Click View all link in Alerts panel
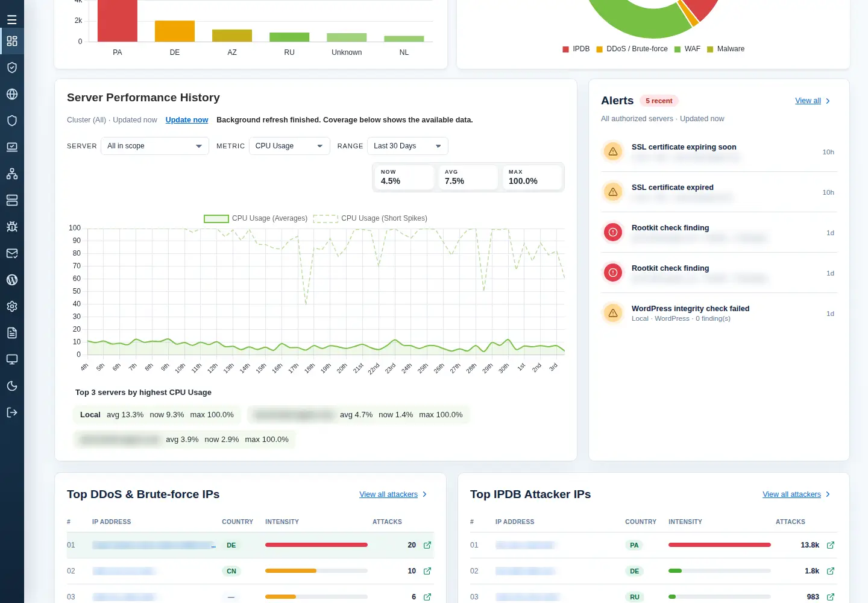The height and width of the screenshot is (603, 868). pyautogui.click(x=808, y=101)
